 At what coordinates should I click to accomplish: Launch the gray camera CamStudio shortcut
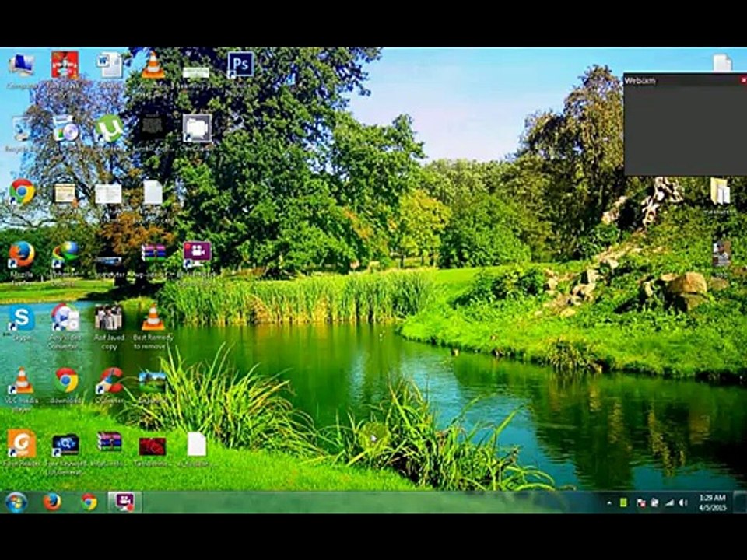coord(197,128)
